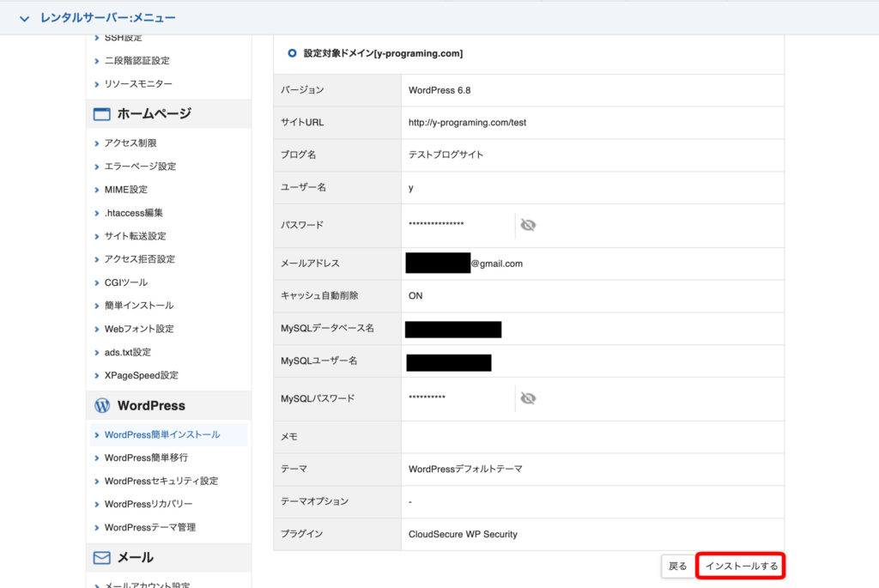Click the バージョン row label

(x=302, y=90)
